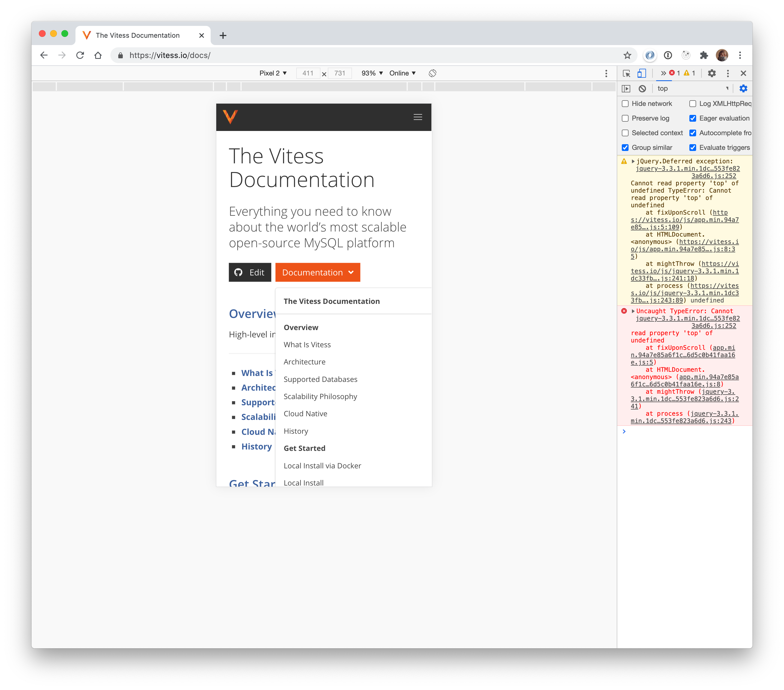Expand the Online network throttling dropdown
Viewport: 784px width, 690px height.
402,73
